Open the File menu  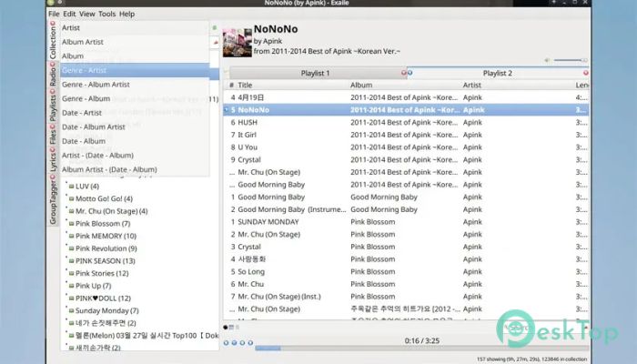tap(54, 14)
